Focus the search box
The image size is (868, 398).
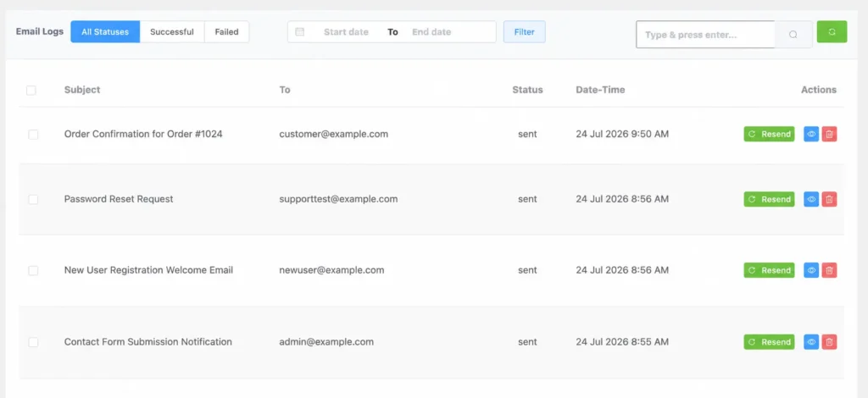point(705,34)
